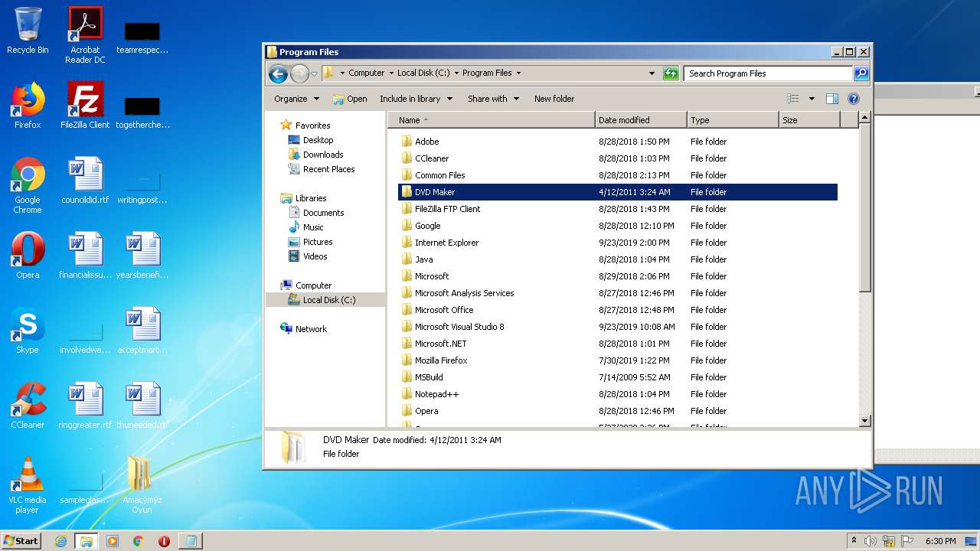
Task: Click the volume icon in system tray
Action: tap(870, 541)
